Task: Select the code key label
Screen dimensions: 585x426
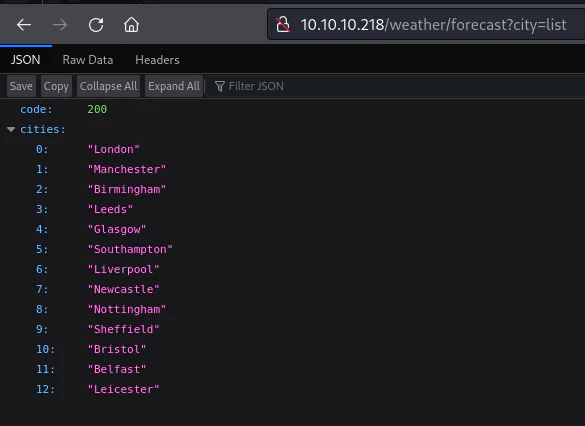Action: click(36, 109)
